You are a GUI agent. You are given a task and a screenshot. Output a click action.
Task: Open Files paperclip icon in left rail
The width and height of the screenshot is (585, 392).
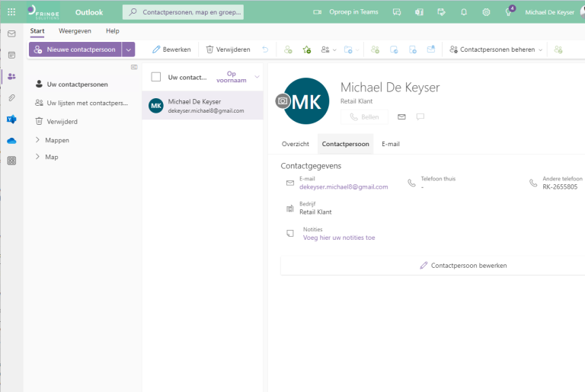coord(11,97)
